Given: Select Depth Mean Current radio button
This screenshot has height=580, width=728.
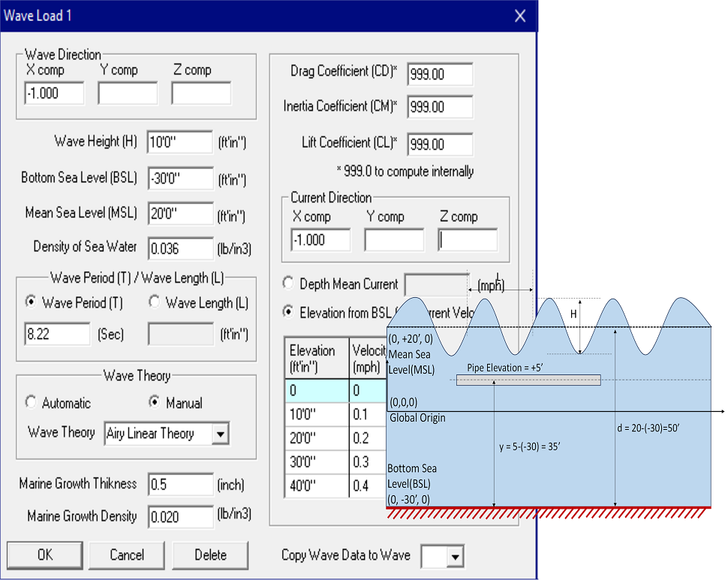Looking at the screenshot, I should 288,284.
